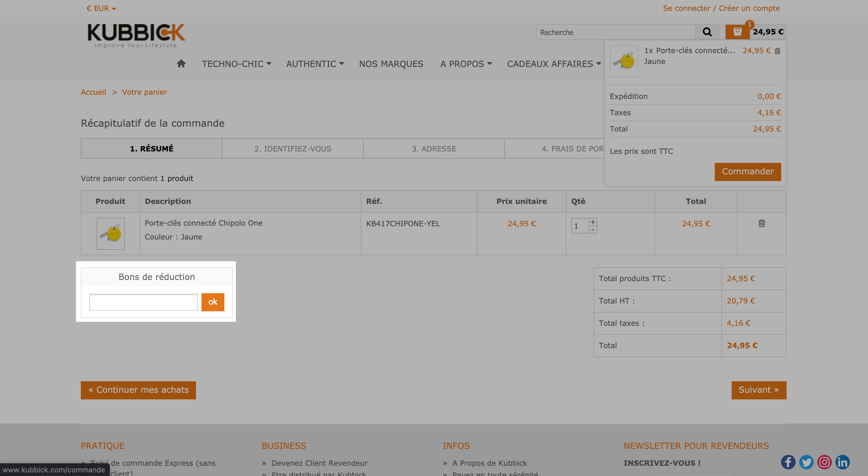Decrease quantity with minus stepper

tap(593, 230)
